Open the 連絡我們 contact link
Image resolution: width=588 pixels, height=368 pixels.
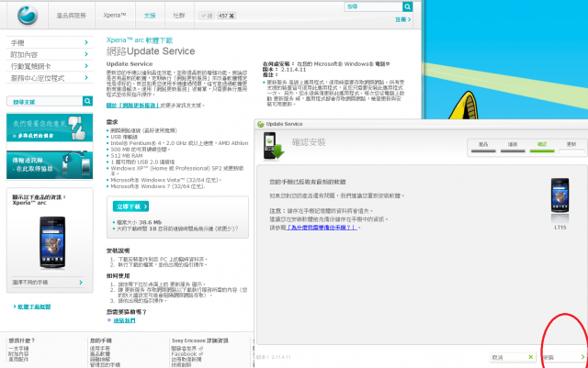(x=124, y=320)
